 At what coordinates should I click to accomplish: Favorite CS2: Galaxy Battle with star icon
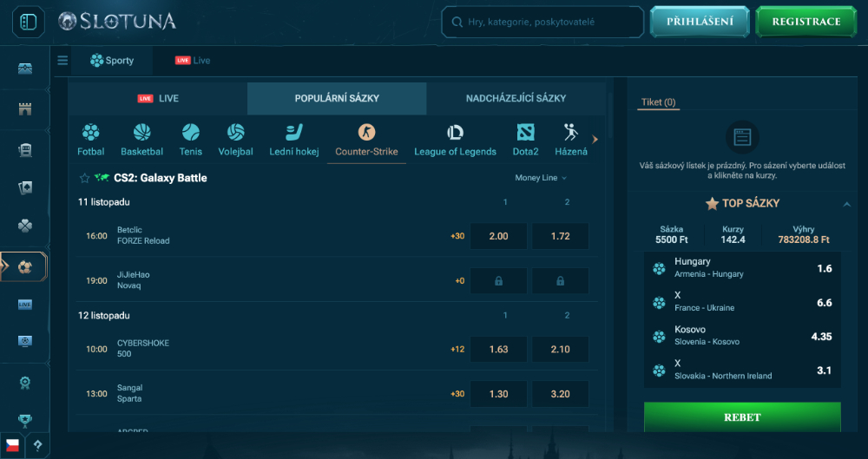85,178
